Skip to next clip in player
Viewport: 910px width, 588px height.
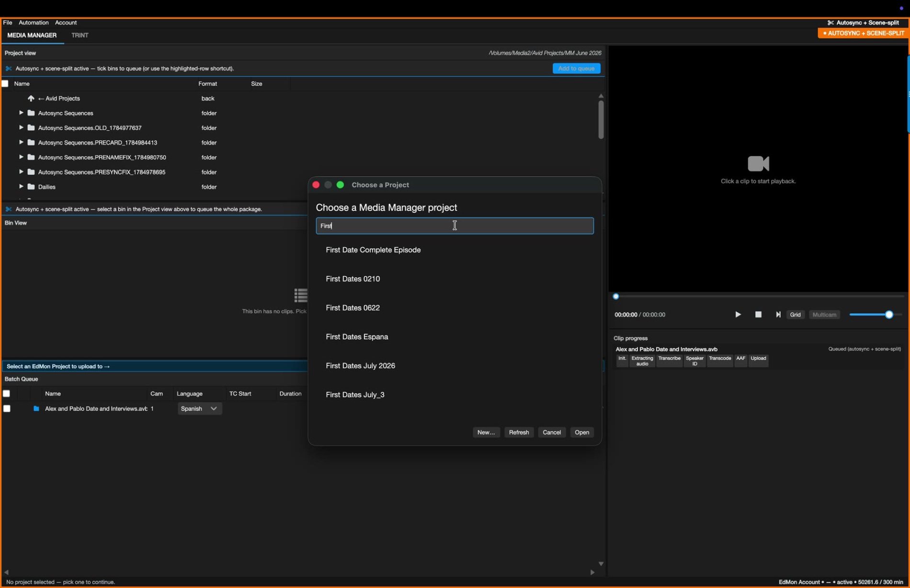click(778, 315)
